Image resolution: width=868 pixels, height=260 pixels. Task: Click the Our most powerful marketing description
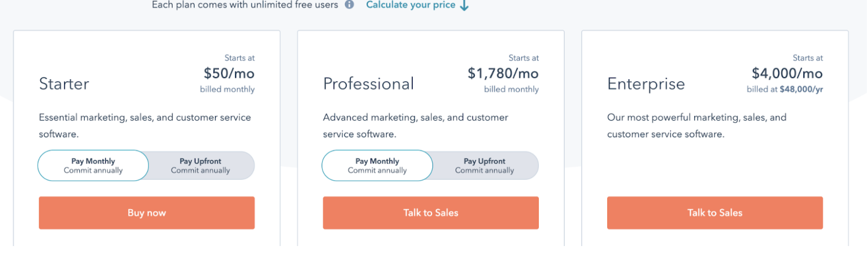point(697,126)
